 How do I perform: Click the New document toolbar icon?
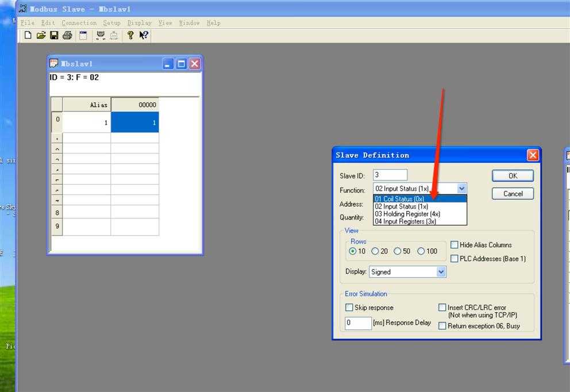pyautogui.click(x=28, y=35)
